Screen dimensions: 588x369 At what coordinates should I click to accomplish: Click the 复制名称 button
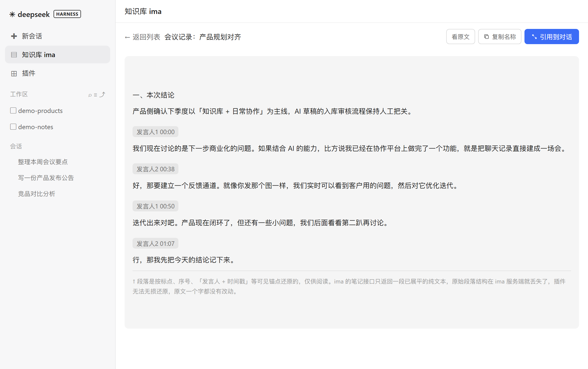coord(500,37)
